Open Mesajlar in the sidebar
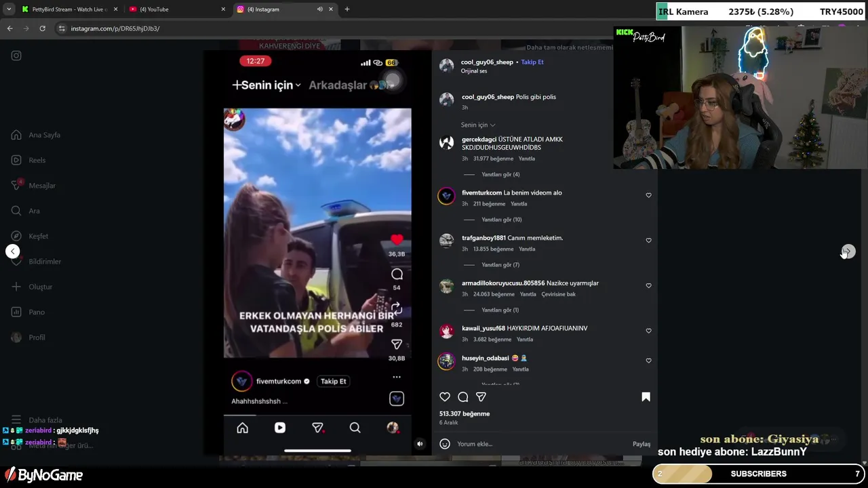Image resolution: width=868 pixels, height=488 pixels. 33,186
